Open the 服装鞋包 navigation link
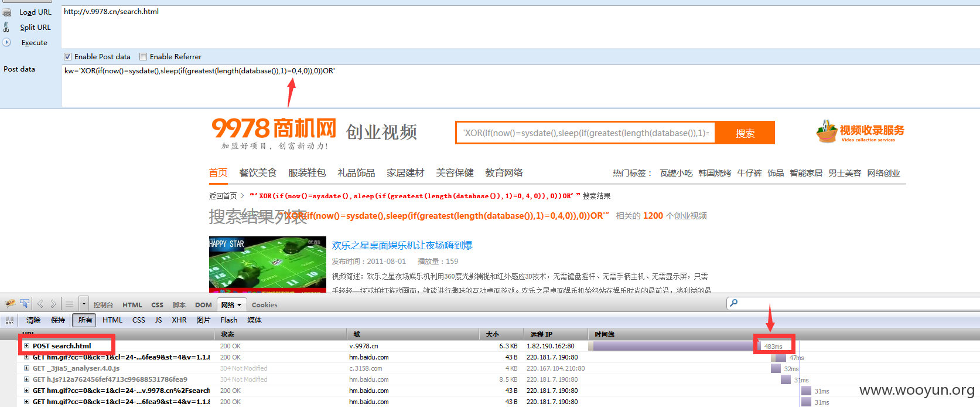This screenshot has width=980, height=407. tap(307, 173)
